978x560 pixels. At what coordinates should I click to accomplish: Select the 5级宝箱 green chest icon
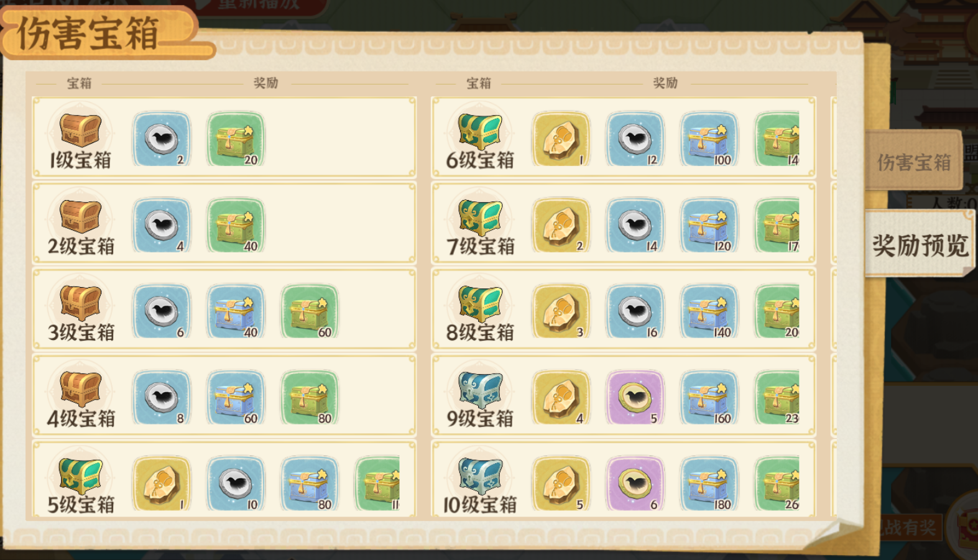point(80,476)
